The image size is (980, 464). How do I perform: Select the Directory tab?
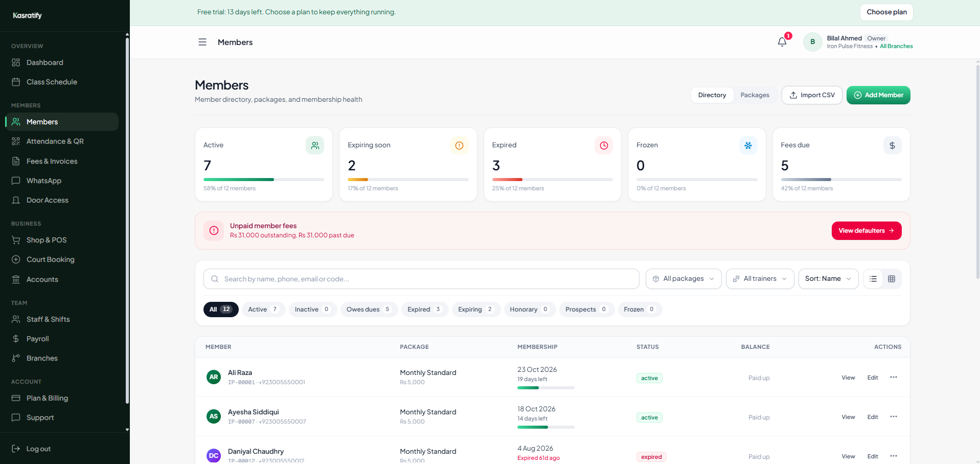712,95
